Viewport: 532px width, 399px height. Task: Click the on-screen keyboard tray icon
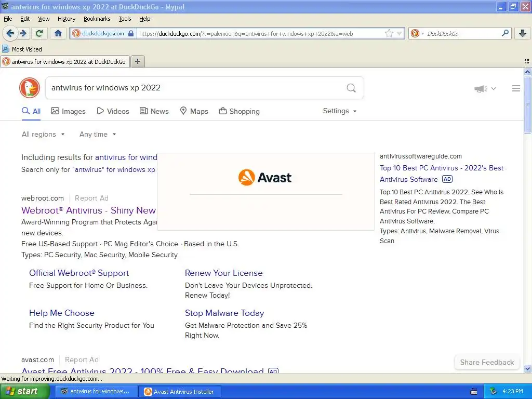(x=474, y=392)
